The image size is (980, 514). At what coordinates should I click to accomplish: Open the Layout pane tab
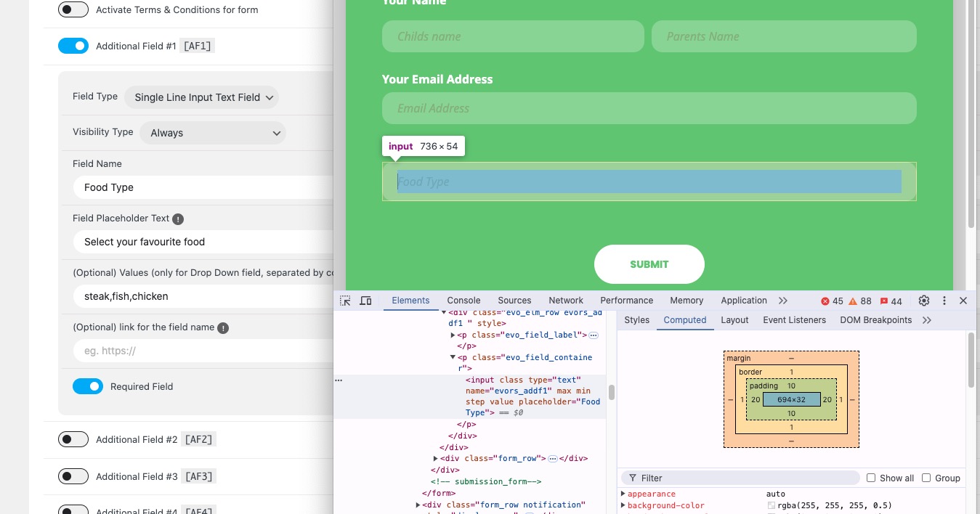[x=734, y=320]
